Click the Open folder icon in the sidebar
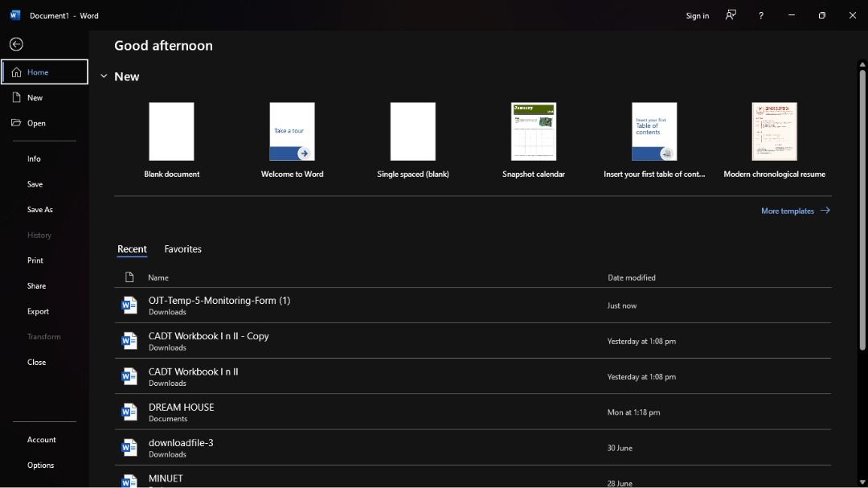This screenshot has height=488, width=868. pyautogui.click(x=16, y=122)
